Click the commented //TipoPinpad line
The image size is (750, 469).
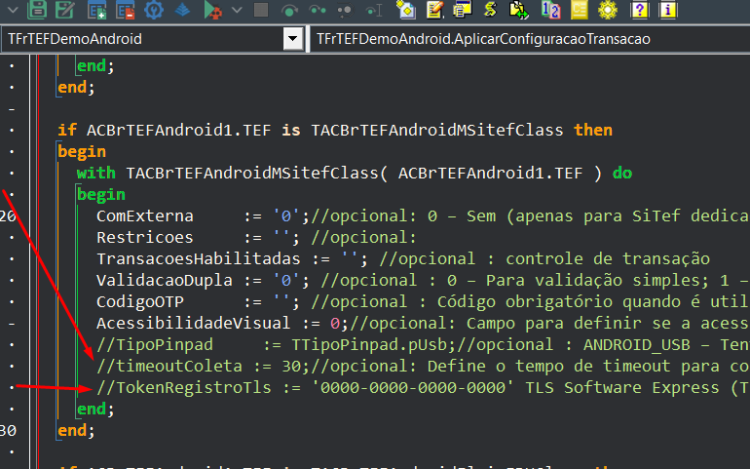click(x=423, y=345)
